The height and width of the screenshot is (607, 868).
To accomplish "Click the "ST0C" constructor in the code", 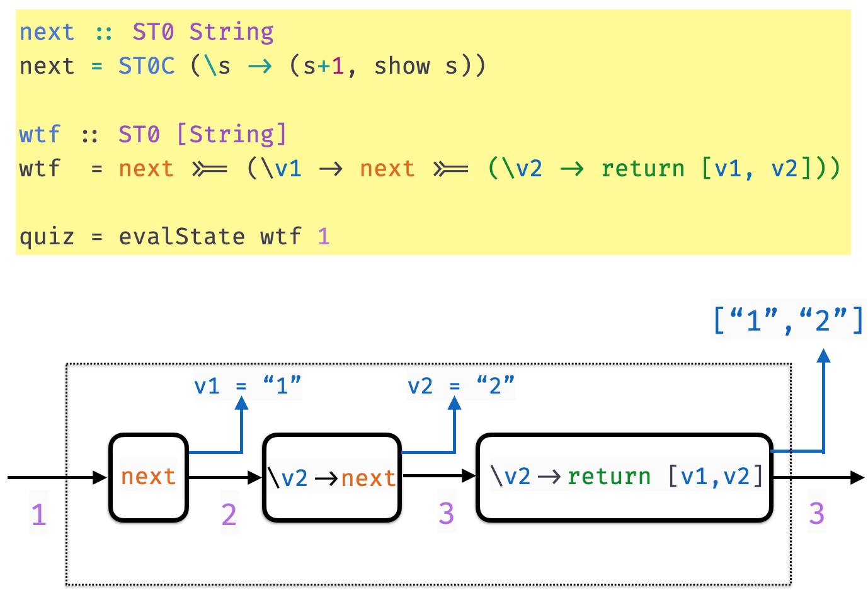I will pyautogui.click(x=146, y=66).
